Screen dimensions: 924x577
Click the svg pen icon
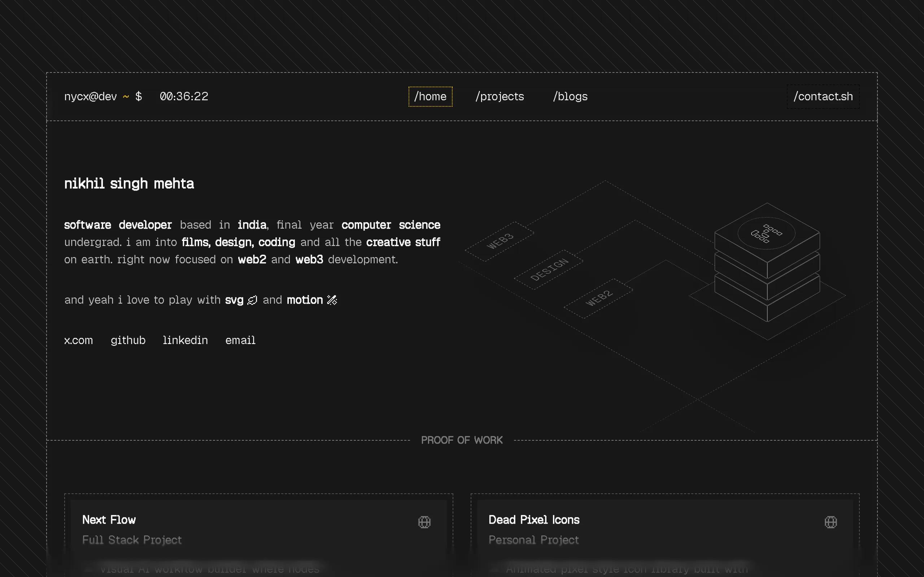[252, 300]
